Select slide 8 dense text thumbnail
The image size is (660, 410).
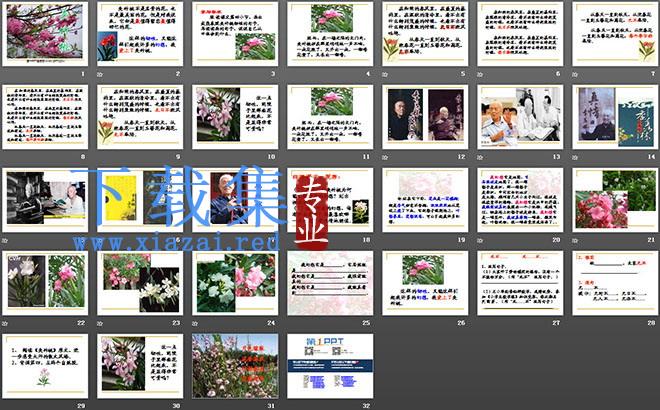coord(45,117)
